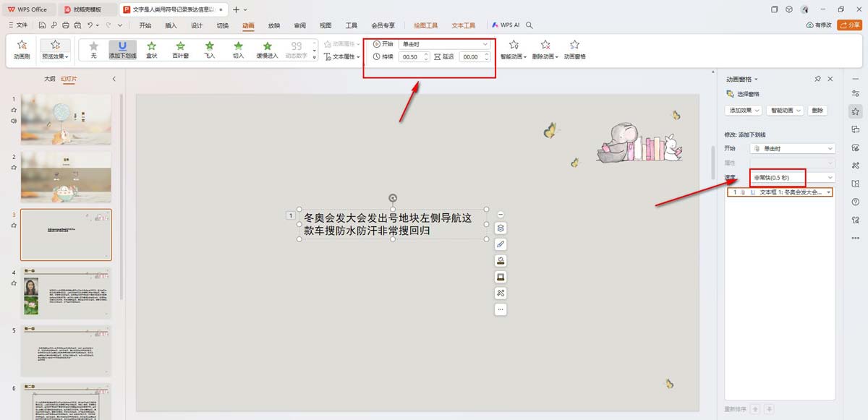868x420 pixels.
Task: Apply the 百叶窗 (Blinds) animation effect
Action: click(181, 51)
